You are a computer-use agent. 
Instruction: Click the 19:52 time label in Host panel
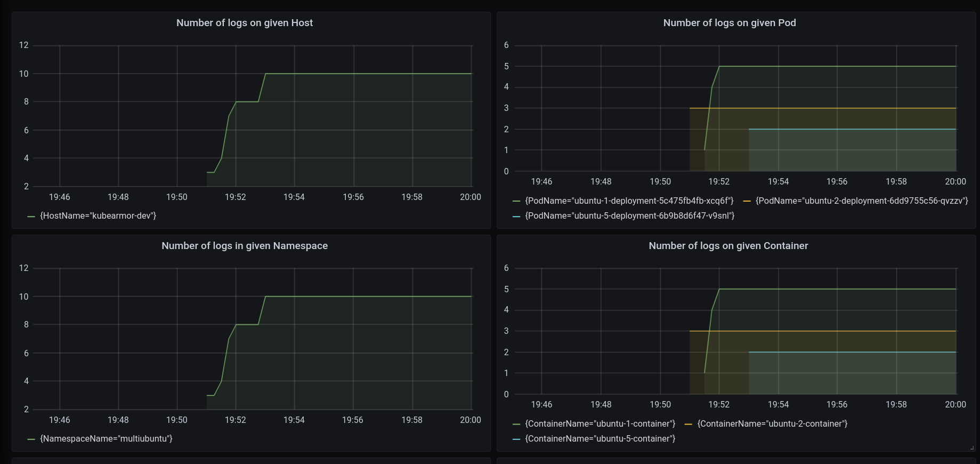236,197
